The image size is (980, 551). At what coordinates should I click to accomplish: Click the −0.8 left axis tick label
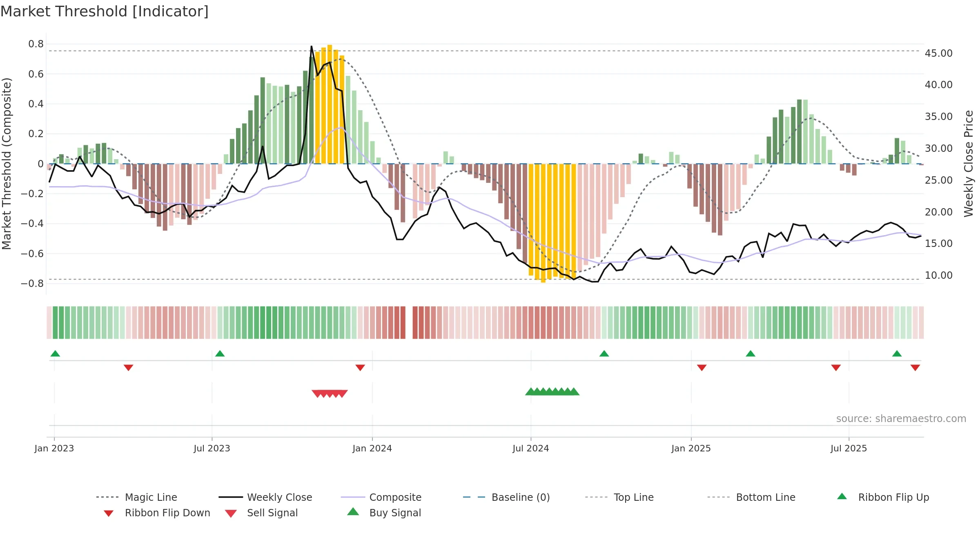32,283
